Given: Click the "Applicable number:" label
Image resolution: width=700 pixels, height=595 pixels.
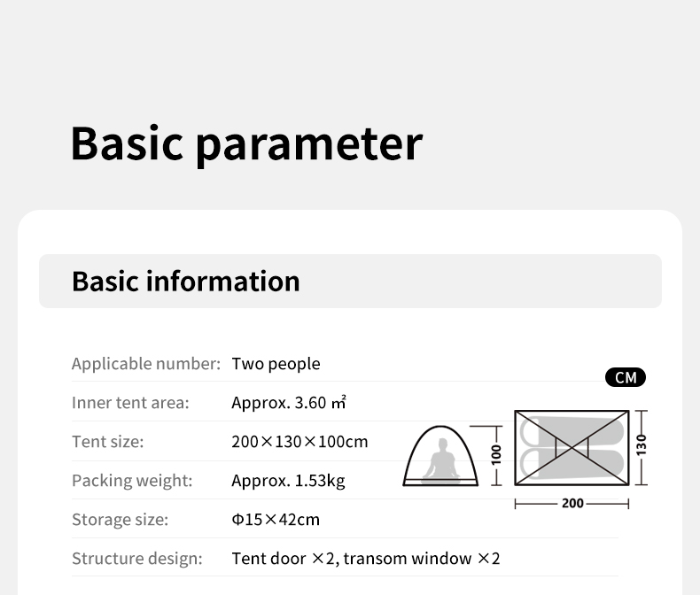Looking at the screenshot, I should [145, 364].
